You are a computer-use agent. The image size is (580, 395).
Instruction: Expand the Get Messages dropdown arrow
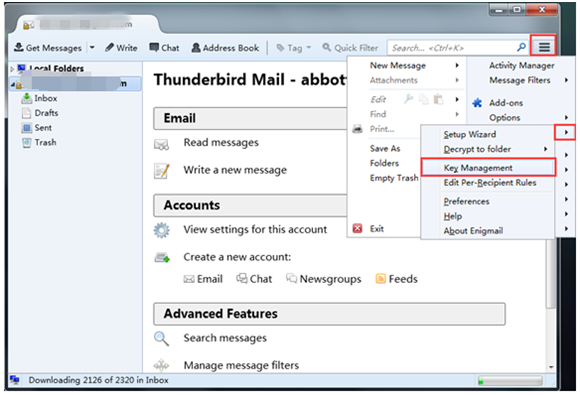[92, 47]
